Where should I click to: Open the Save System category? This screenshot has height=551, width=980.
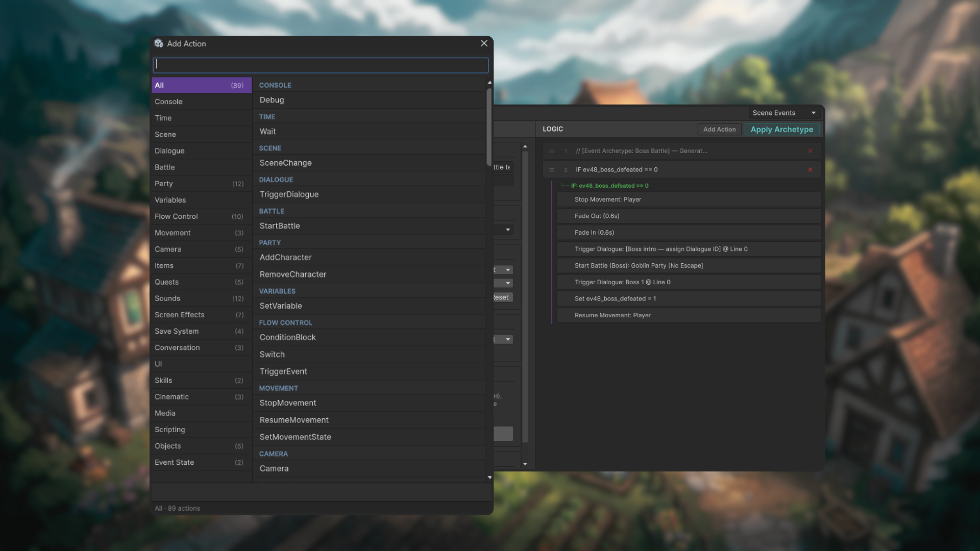pos(202,331)
